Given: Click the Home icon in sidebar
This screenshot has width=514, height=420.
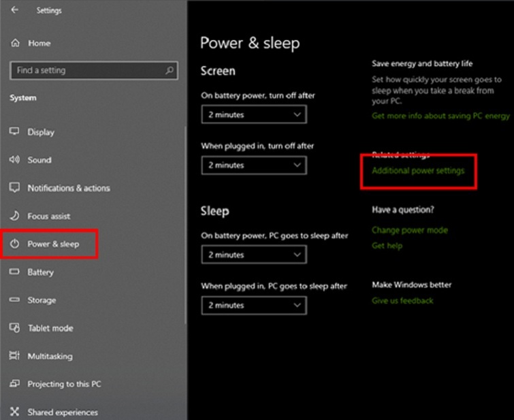Looking at the screenshot, I should 15,43.
